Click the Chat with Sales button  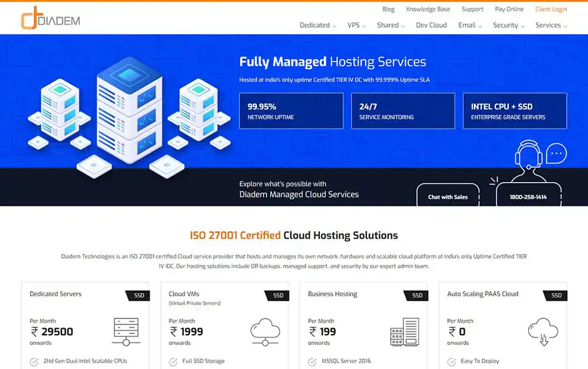click(448, 195)
